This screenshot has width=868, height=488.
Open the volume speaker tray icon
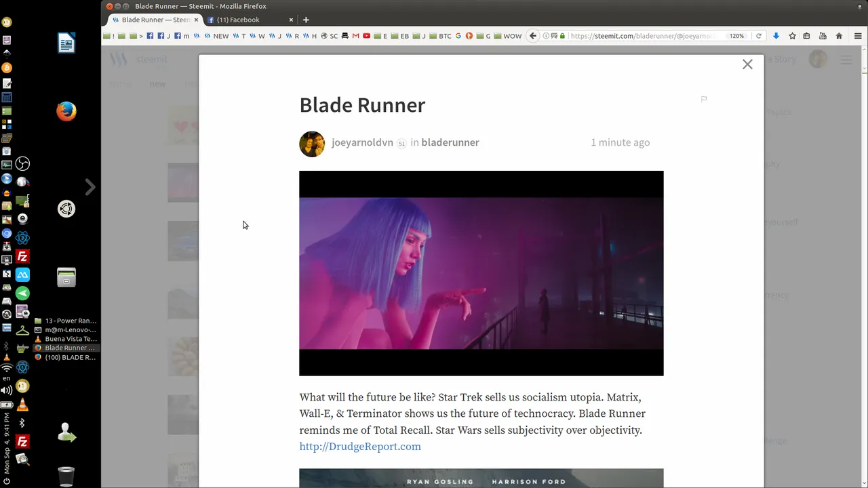[x=7, y=390]
